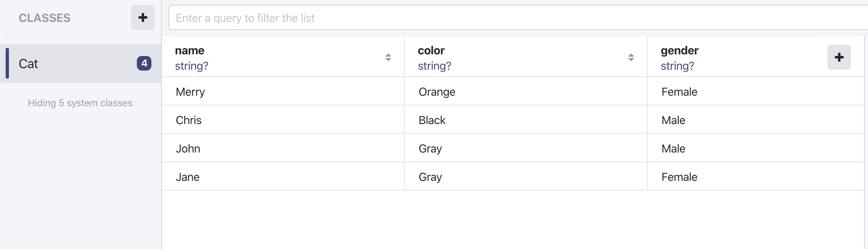Click the 4 count badge beside Cat
The height and width of the screenshot is (249, 868).
click(144, 63)
